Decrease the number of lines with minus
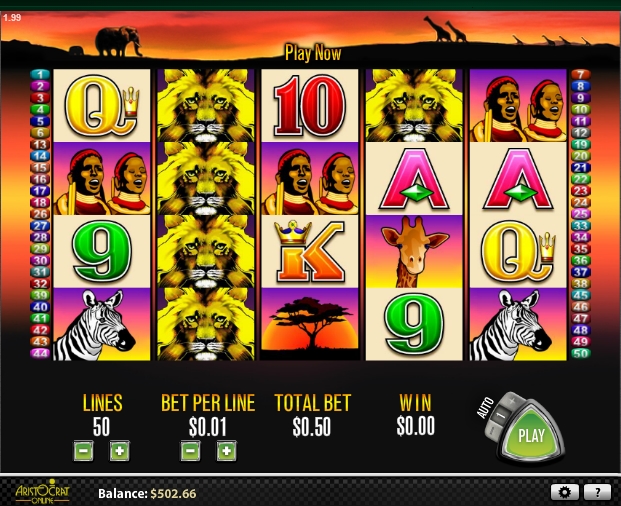 click(84, 451)
